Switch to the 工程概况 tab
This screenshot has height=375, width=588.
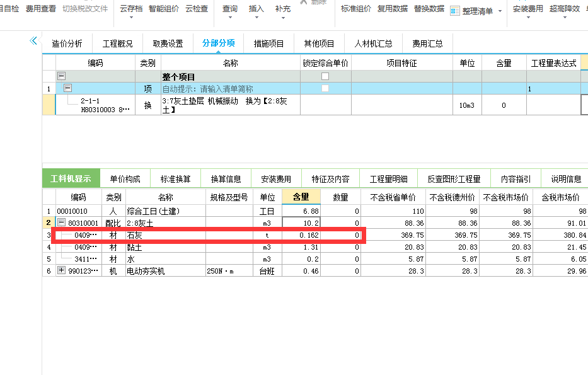[117, 43]
